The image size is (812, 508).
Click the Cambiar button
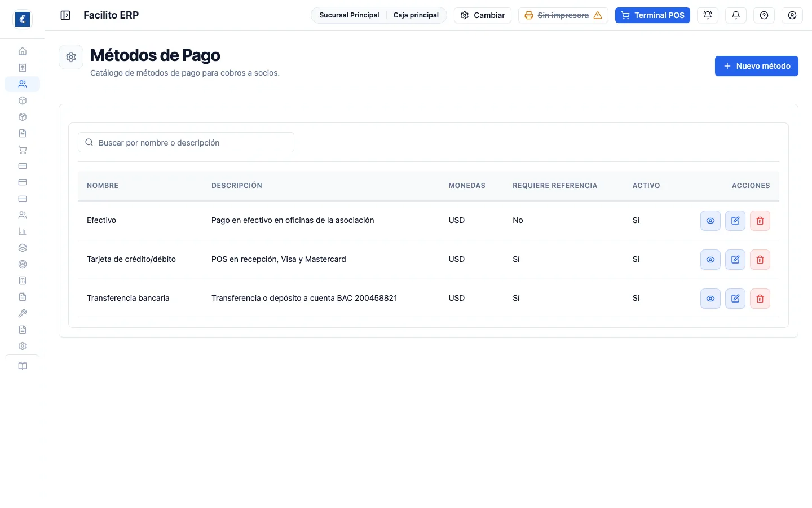483,15
